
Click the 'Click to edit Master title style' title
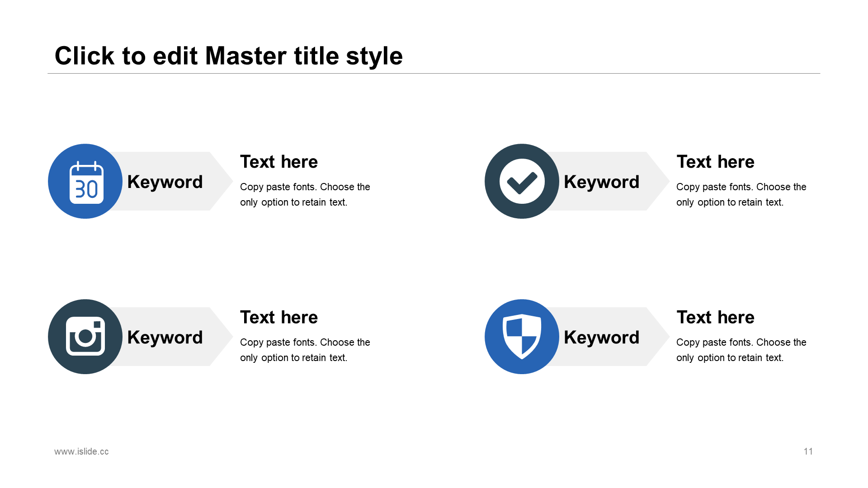228,56
